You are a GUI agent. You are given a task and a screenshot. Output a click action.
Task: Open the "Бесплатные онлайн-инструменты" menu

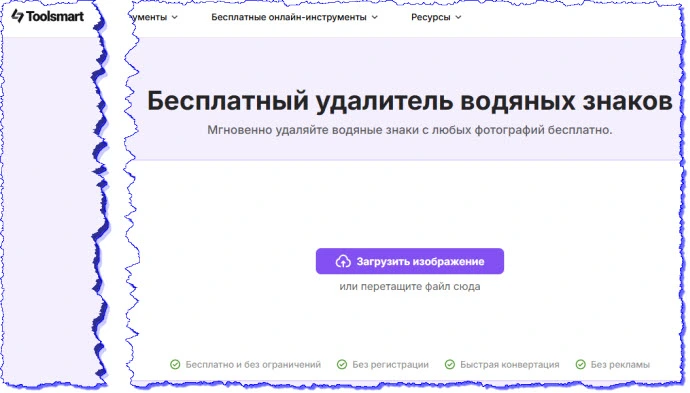click(x=294, y=17)
